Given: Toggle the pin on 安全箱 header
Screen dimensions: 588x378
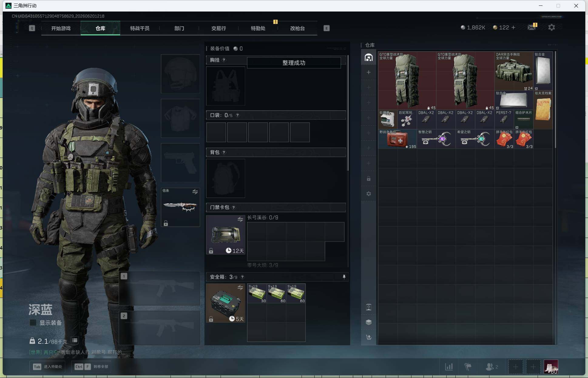Looking at the screenshot, I should (344, 277).
